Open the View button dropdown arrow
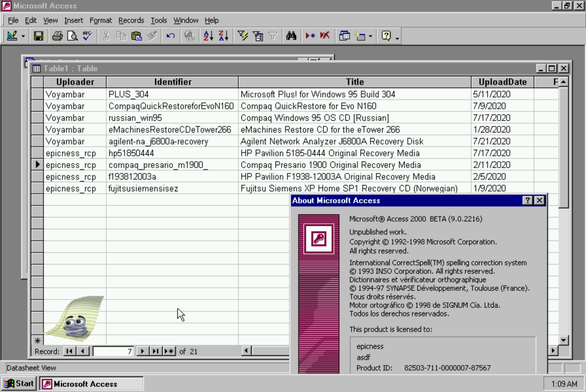The height and width of the screenshot is (392, 586). pyautogui.click(x=23, y=36)
